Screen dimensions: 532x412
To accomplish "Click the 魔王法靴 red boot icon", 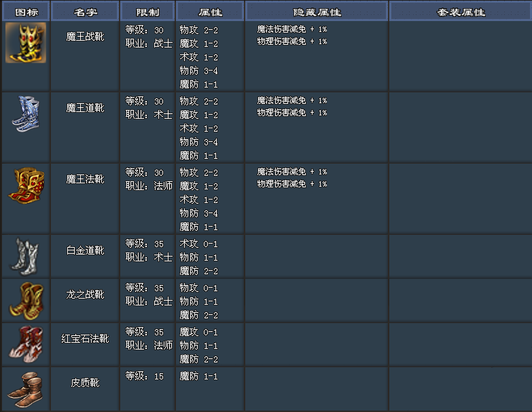I will pos(26,185).
